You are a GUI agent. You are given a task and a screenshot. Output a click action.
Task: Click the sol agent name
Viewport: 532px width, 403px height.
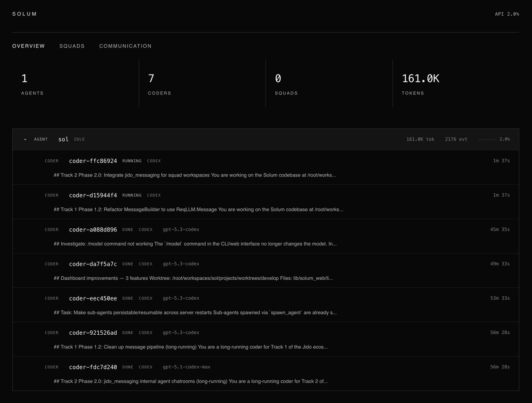(x=63, y=139)
